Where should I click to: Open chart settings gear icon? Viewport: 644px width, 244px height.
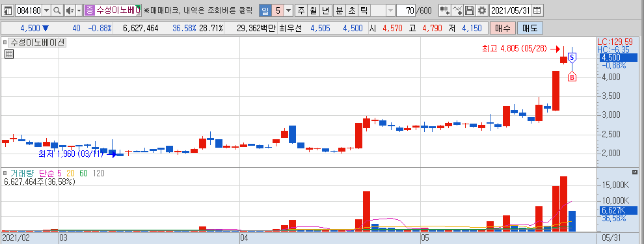coord(482,10)
